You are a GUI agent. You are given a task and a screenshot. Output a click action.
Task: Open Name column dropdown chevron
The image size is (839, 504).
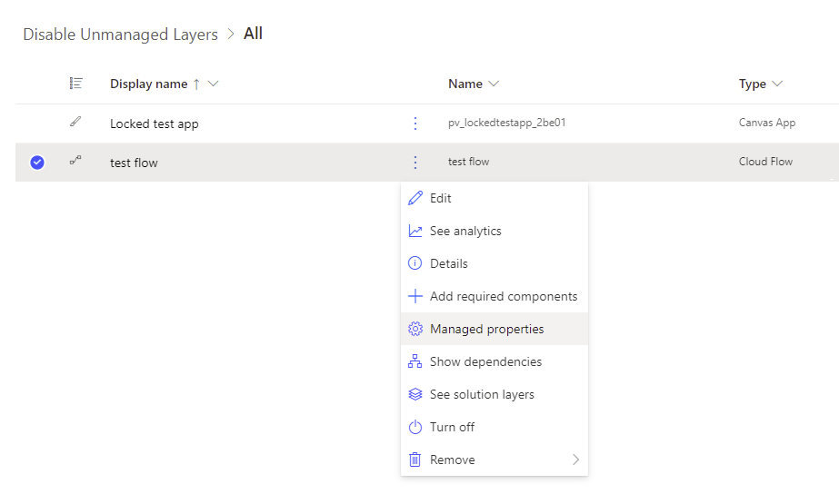pos(494,84)
